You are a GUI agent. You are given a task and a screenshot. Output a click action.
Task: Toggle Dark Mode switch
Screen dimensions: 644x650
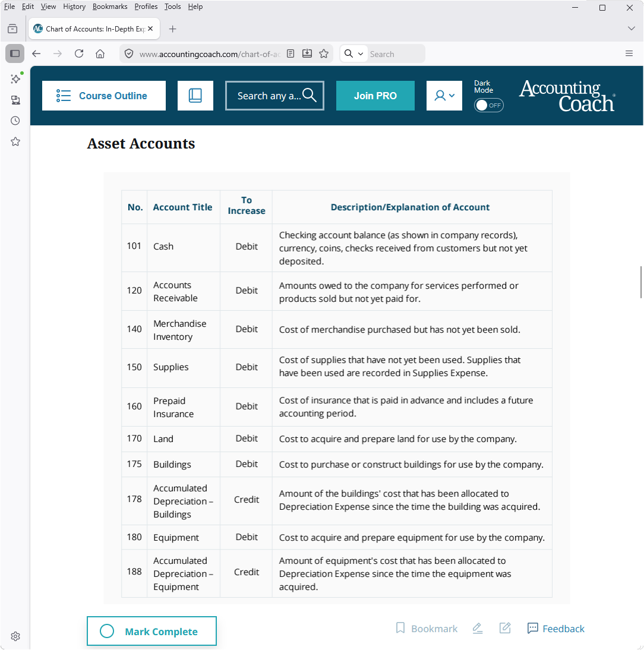[488, 105]
